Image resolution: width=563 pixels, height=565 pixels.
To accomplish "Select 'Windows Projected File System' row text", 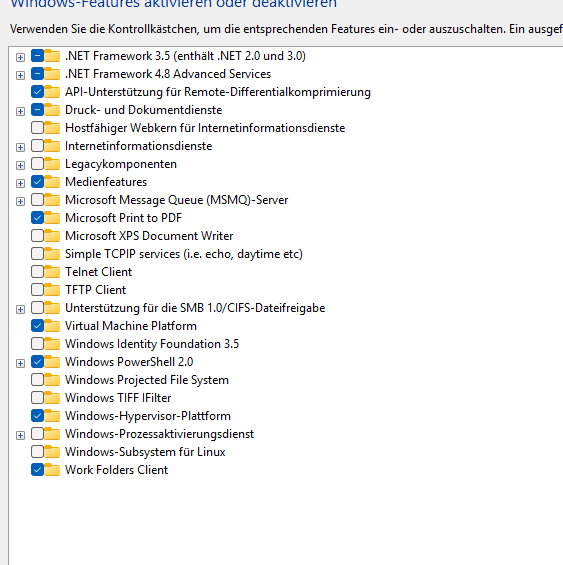I will tap(147, 380).
